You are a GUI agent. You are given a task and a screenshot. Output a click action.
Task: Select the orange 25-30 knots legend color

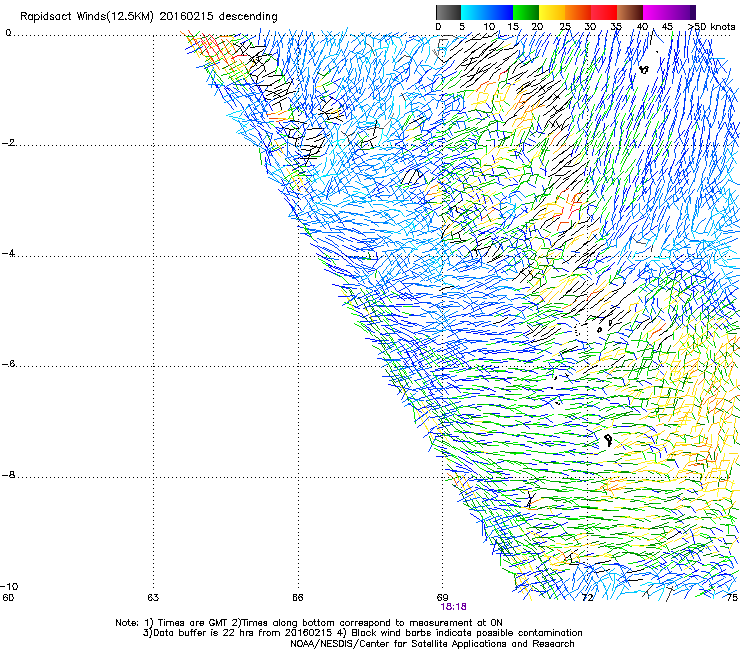(x=578, y=12)
